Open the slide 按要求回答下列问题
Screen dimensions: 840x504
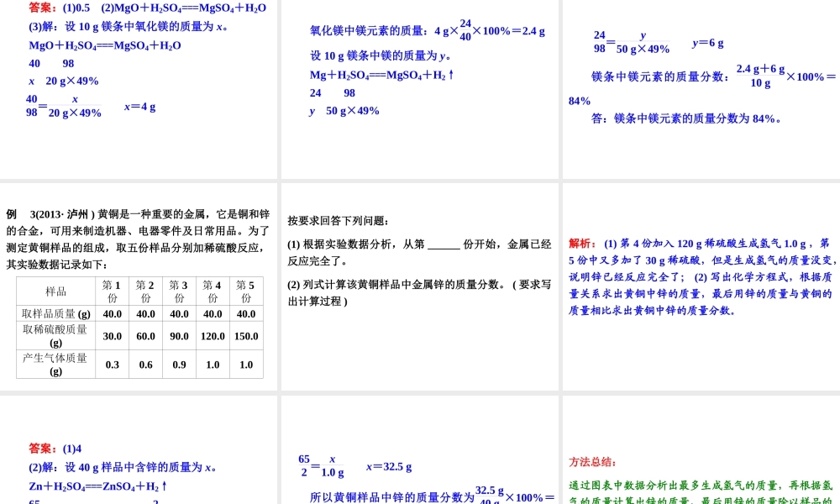coord(420,287)
